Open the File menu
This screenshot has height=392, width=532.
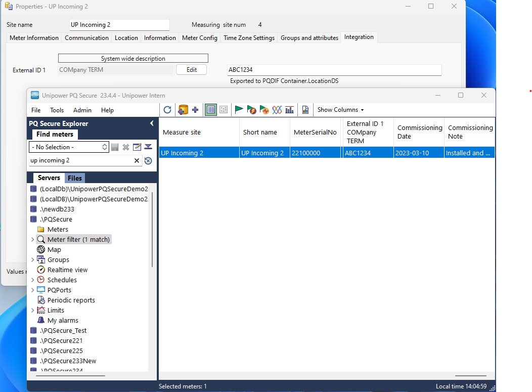tap(36, 110)
